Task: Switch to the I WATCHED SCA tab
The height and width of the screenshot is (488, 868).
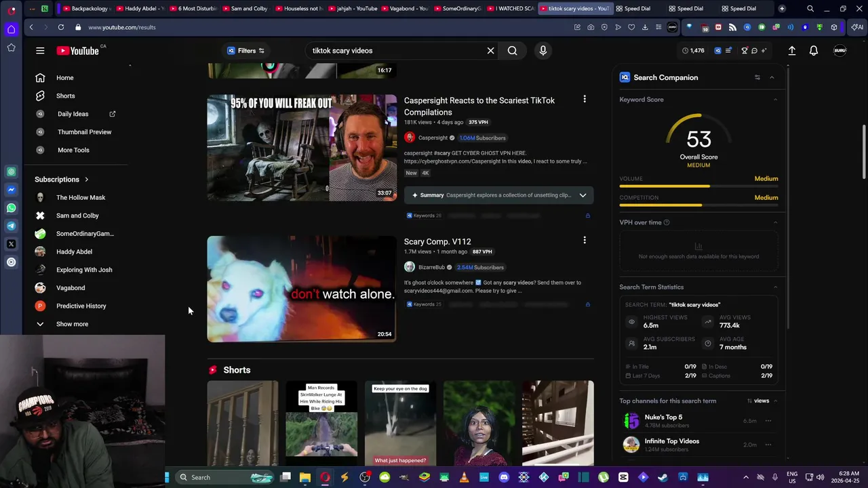Action: (x=510, y=9)
